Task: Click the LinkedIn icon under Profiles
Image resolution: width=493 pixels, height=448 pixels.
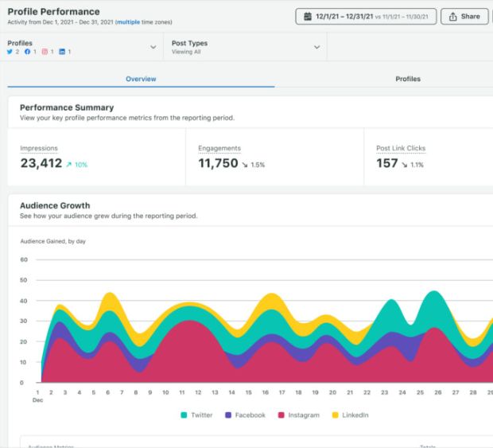Action: [x=60, y=52]
